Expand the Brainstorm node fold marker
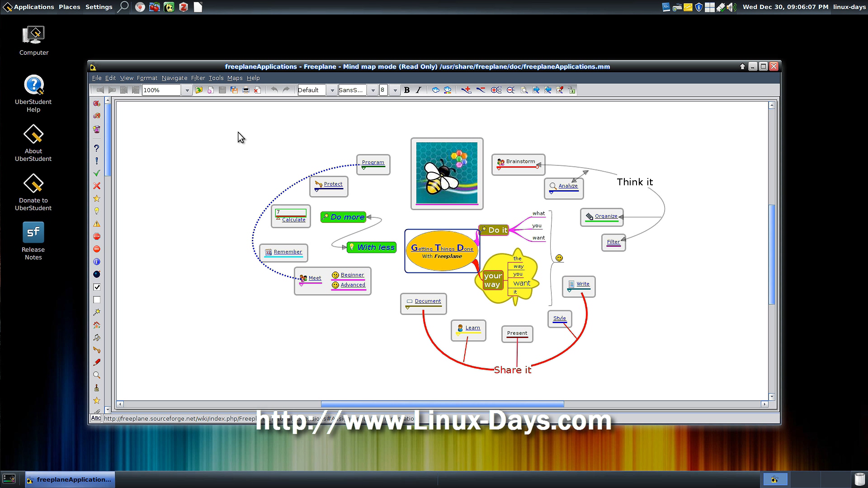This screenshot has height=488, width=868. point(499,169)
